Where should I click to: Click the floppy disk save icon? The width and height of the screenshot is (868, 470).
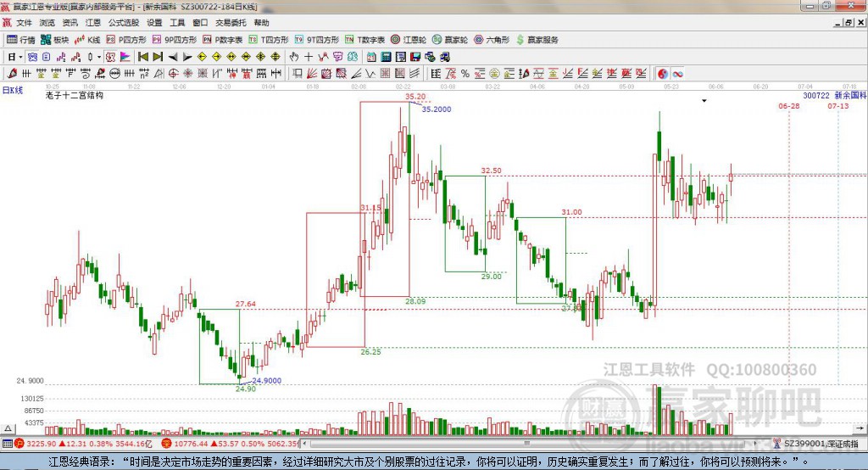click(415, 57)
